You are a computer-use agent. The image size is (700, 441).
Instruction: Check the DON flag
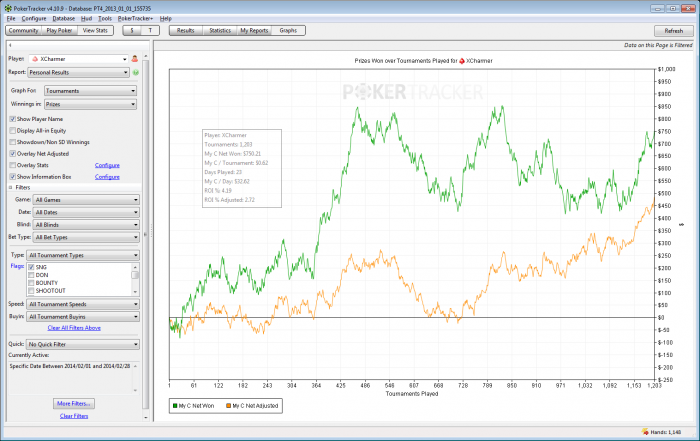pyautogui.click(x=31, y=275)
